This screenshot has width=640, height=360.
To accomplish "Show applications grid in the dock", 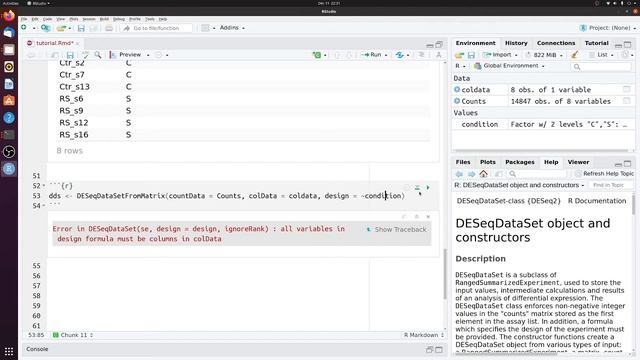I will (9, 351).
